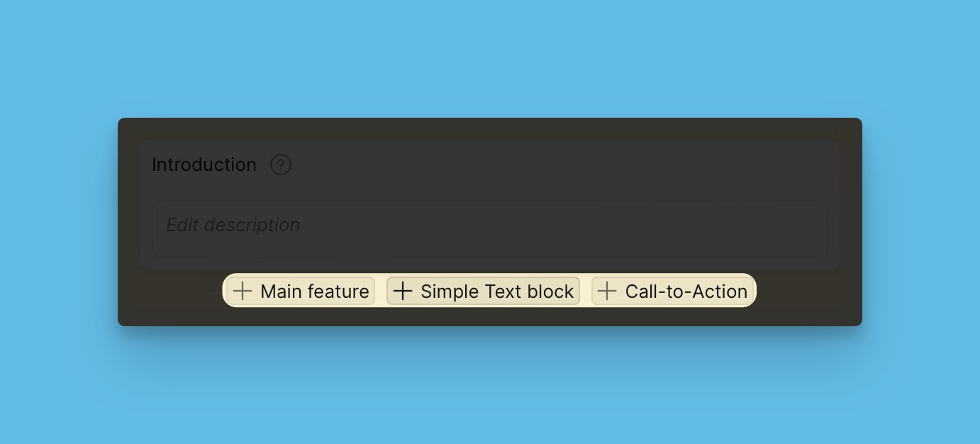The height and width of the screenshot is (444, 980).
Task: Open help for the Introduction section
Action: coord(281,165)
